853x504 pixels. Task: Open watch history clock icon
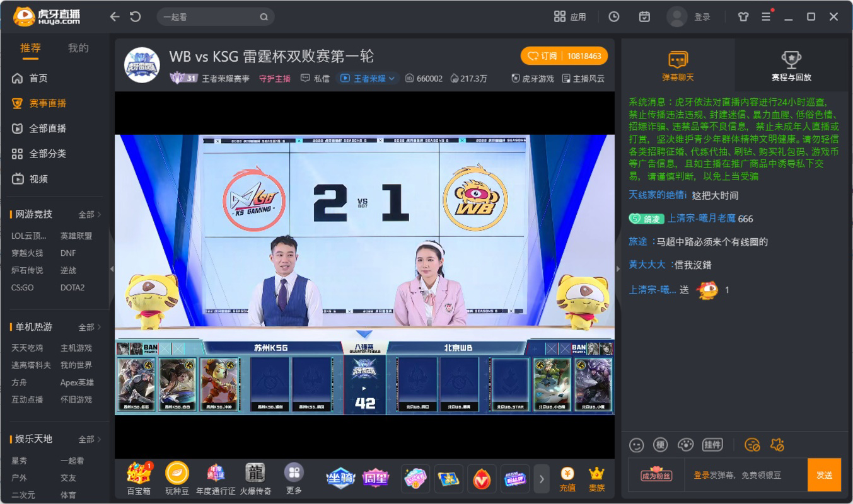613,17
